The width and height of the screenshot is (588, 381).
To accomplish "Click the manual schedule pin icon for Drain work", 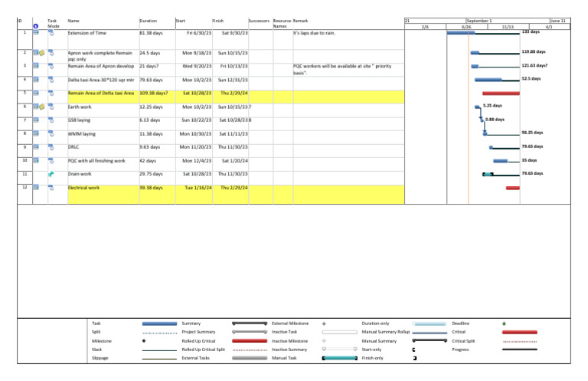I will point(51,174).
